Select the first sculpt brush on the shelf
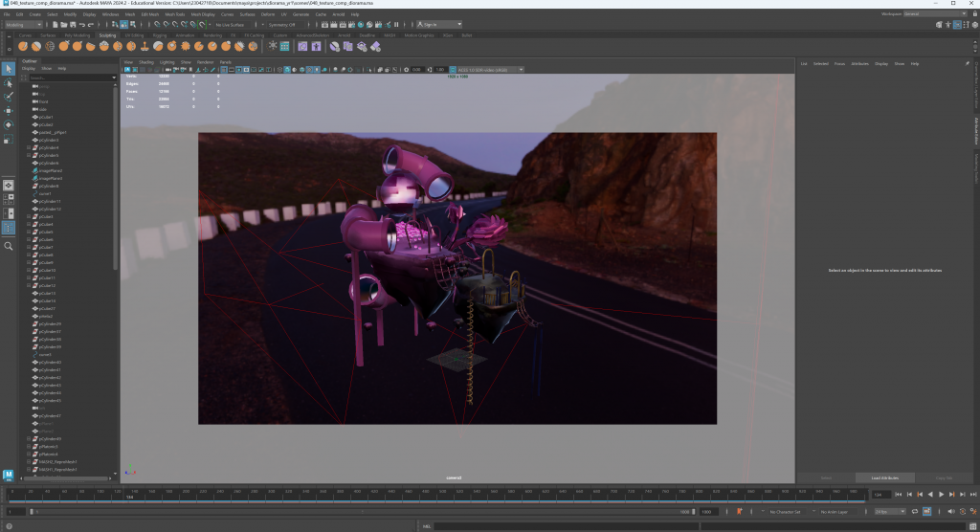Image resolution: width=980 pixels, height=532 pixels. click(23, 46)
